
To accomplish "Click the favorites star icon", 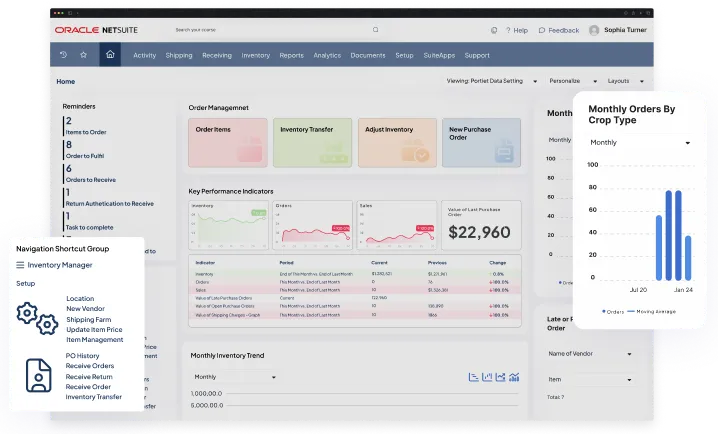I will tap(84, 55).
